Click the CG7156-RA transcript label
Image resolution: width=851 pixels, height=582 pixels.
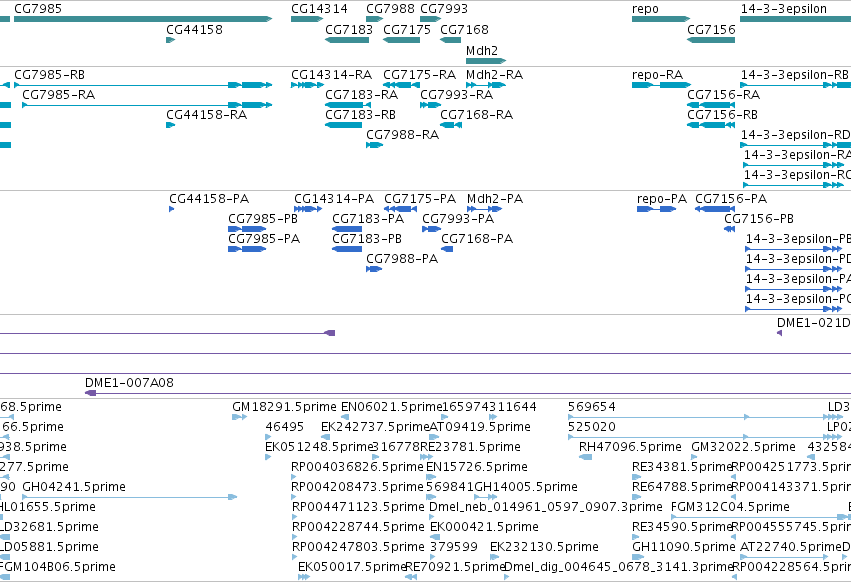723,95
